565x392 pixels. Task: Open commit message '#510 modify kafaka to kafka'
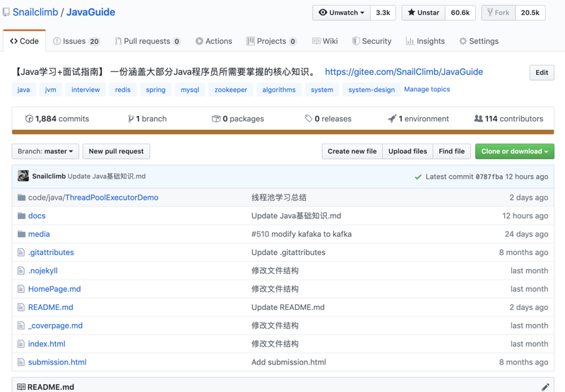(302, 234)
